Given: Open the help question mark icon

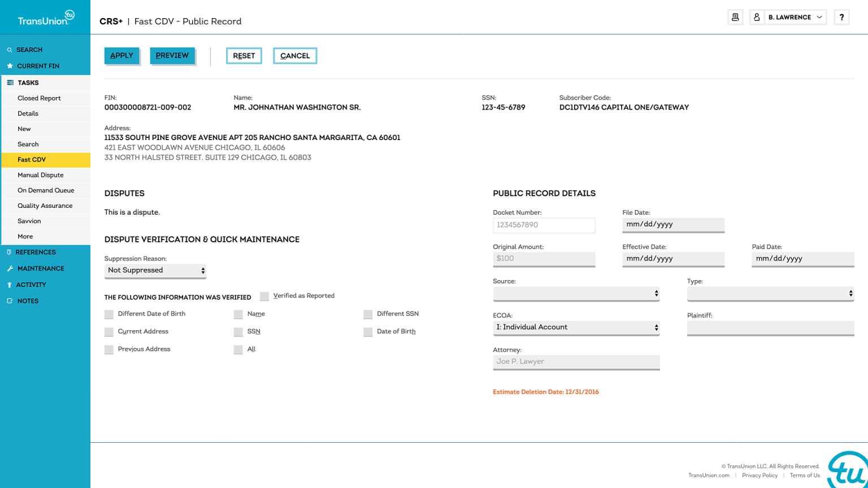Looking at the screenshot, I should (841, 18).
